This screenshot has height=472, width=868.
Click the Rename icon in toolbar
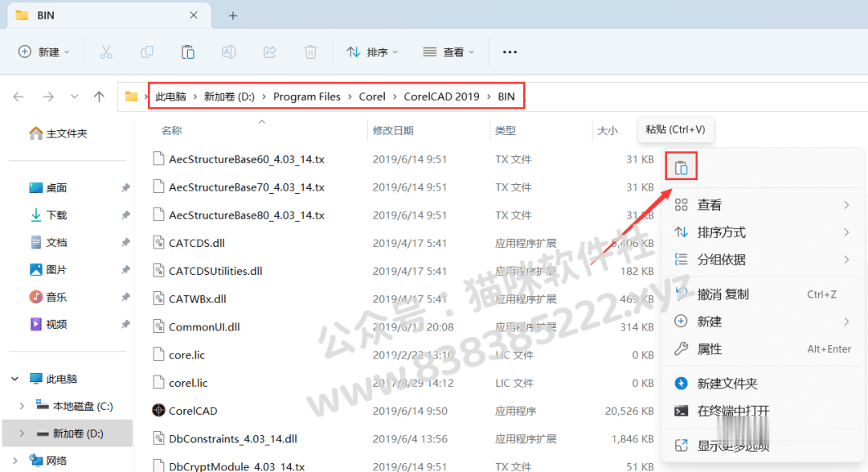[228, 52]
